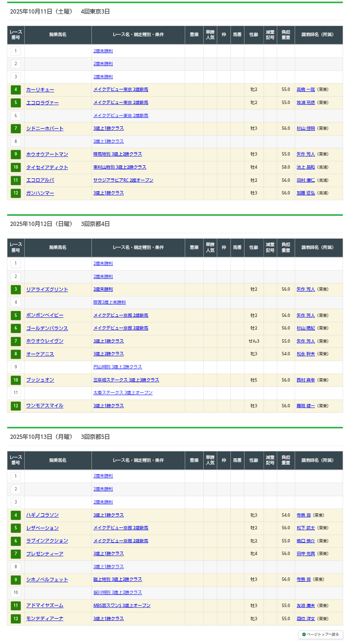Open horse アドマイヤズーム link
The width and height of the screenshot is (350, 644).
45,605
